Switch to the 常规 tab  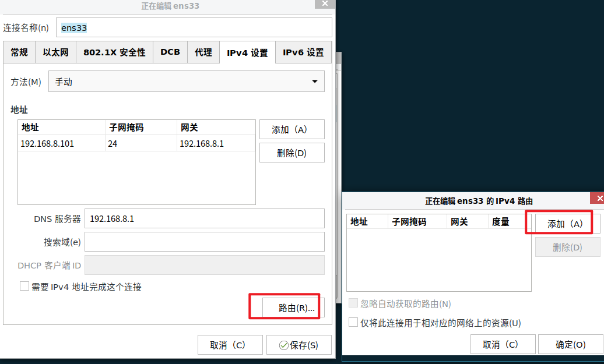click(19, 52)
